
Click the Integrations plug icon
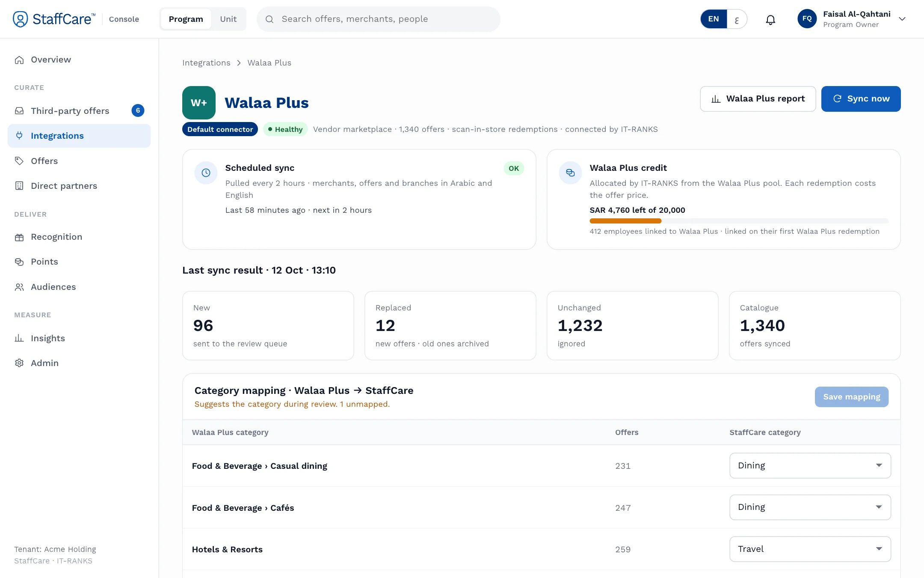pyautogui.click(x=19, y=136)
